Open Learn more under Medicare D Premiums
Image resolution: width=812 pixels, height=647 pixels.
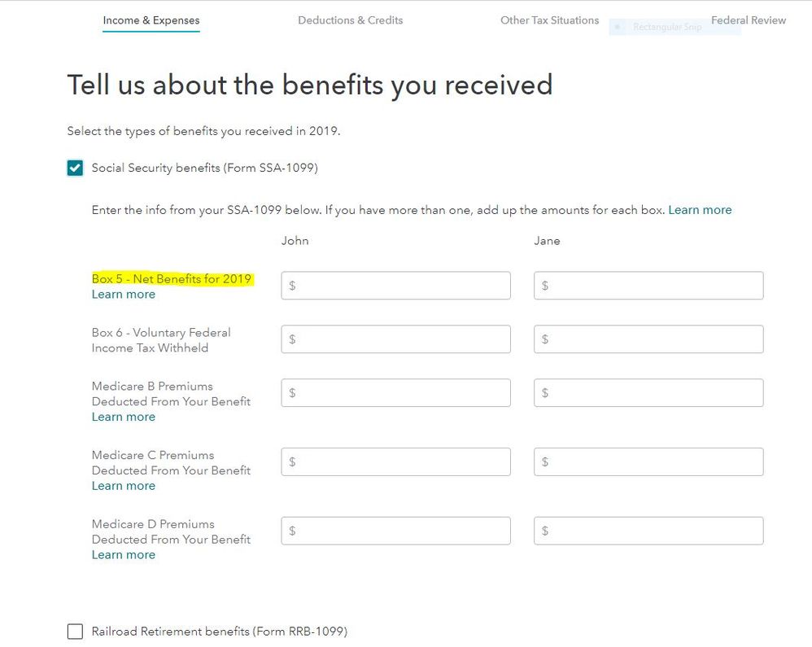(x=123, y=555)
